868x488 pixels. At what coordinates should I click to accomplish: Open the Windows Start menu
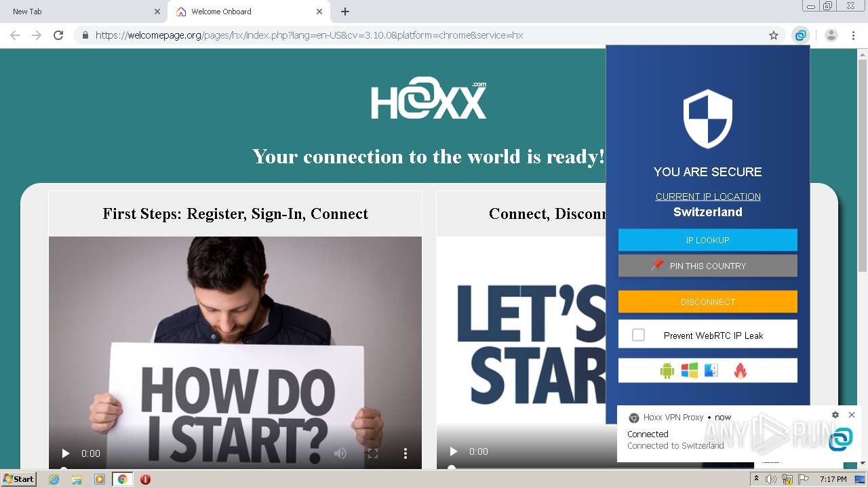click(x=19, y=479)
